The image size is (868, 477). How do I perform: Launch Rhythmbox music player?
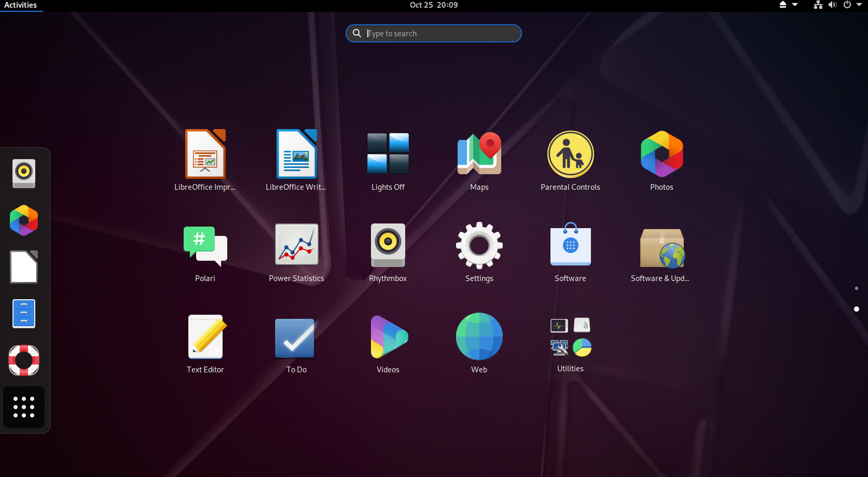pyautogui.click(x=388, y=245)
